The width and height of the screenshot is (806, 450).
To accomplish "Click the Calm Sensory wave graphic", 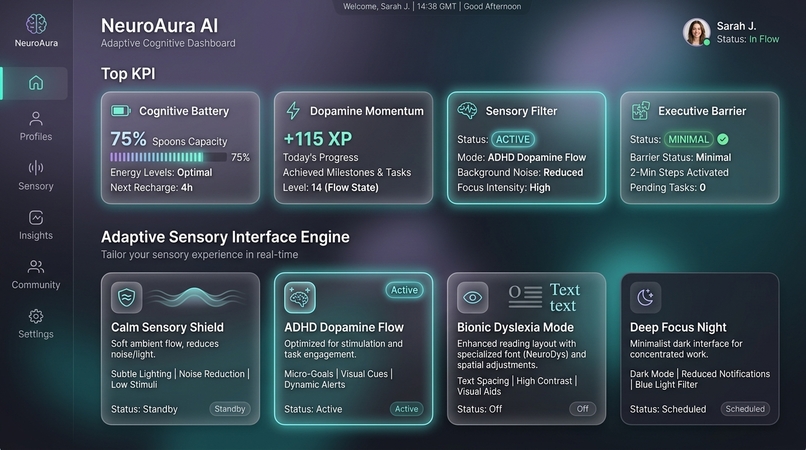I will pyautogui.click(x=194, y=297).
